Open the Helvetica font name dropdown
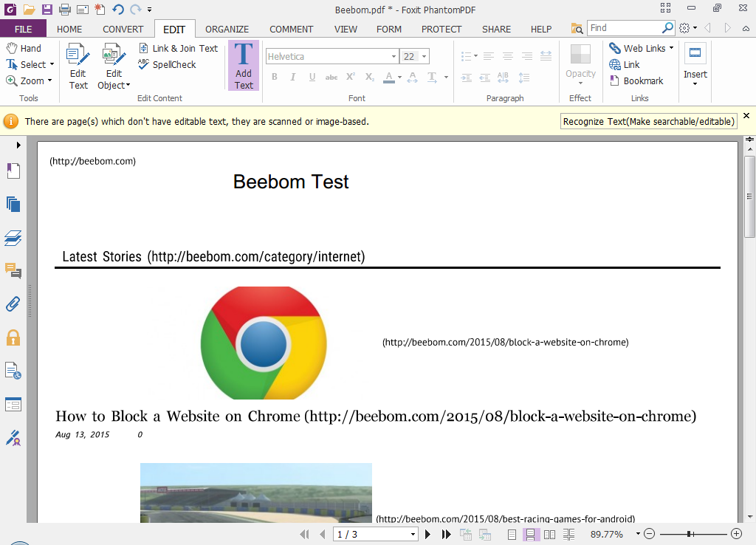This screenshot has width=756, height=545. pyautogui.click(x=394, y=56)
